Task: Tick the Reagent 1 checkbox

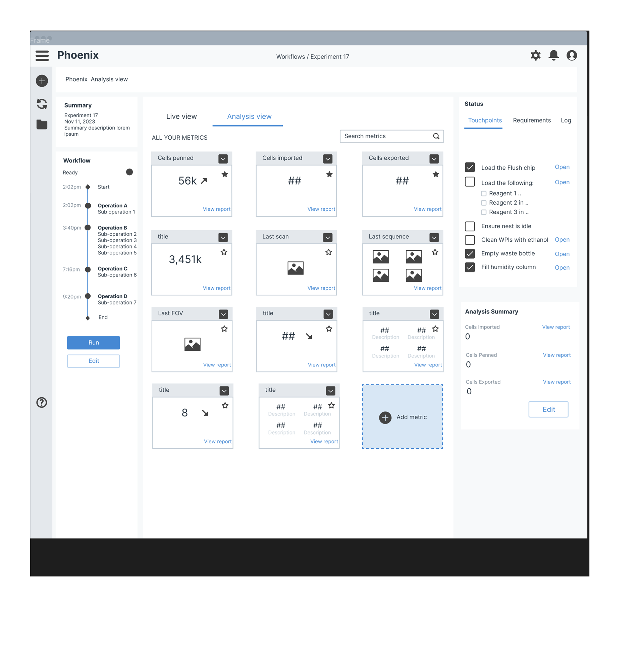Action: pos(484,194)
